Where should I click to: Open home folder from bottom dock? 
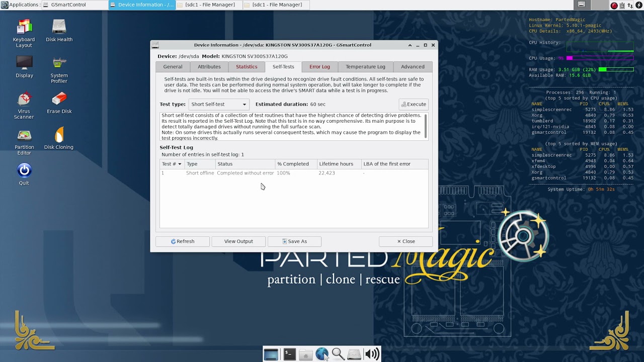(305, 354)
